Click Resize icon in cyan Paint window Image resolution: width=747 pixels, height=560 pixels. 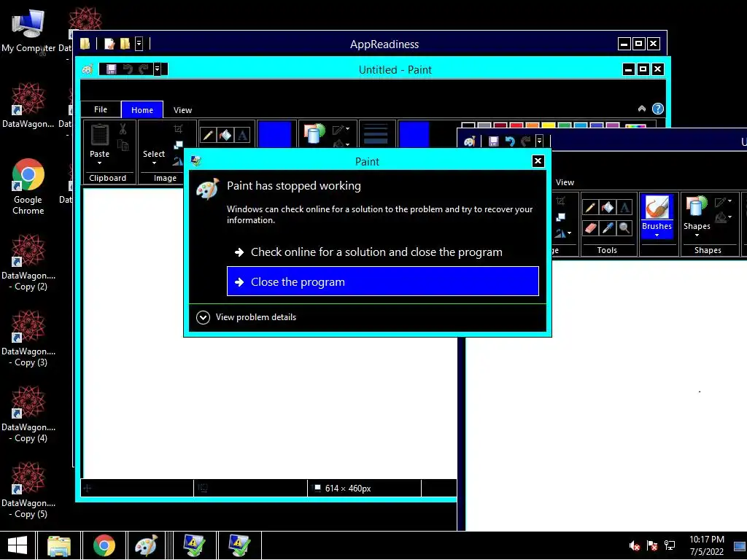click(178, 145)
